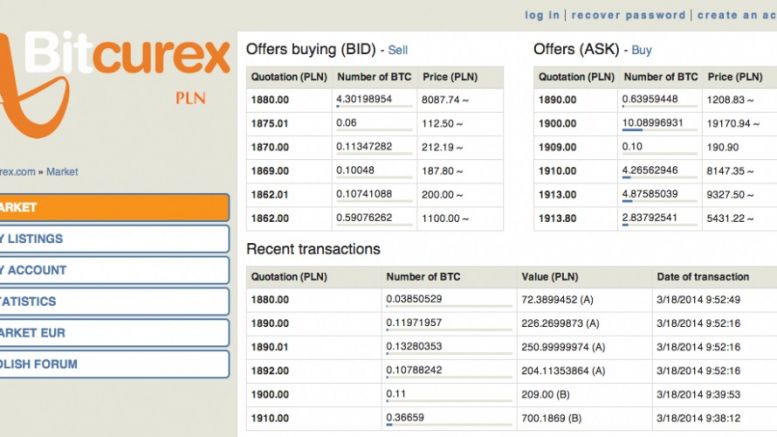
Task: Click ASK price 5431.22
Action: click(x=730, y=218)
